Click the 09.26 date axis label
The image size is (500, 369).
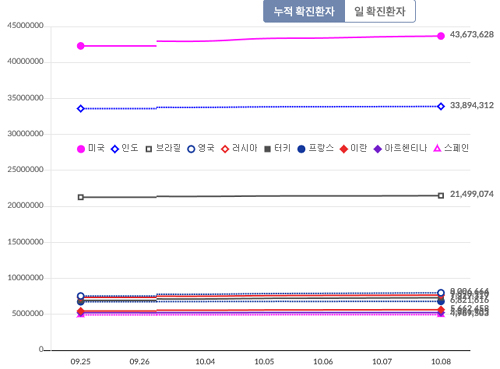coord(139,361)
